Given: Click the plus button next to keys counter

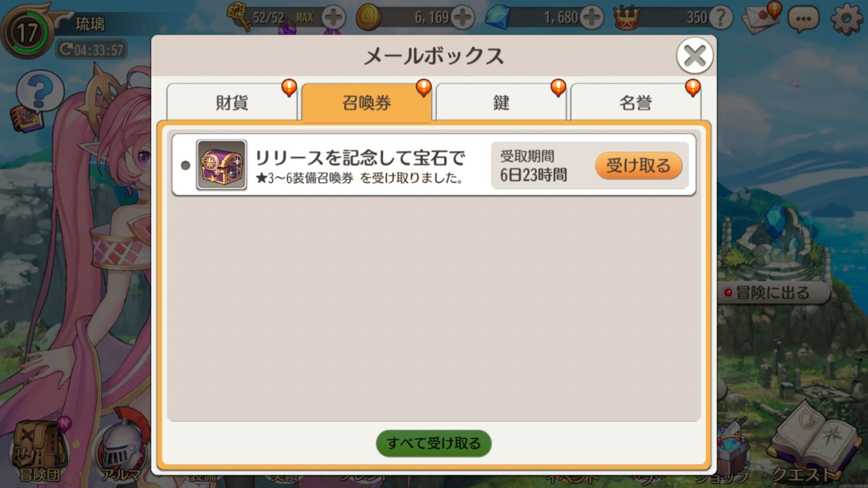Looking at the screenshot, I should coord(334,18).
